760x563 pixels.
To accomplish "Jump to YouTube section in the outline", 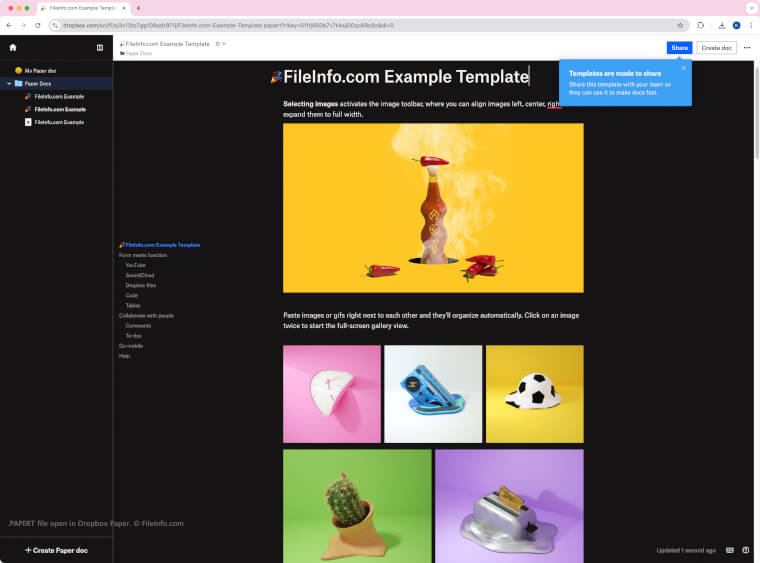I will [x=135, y=265].
